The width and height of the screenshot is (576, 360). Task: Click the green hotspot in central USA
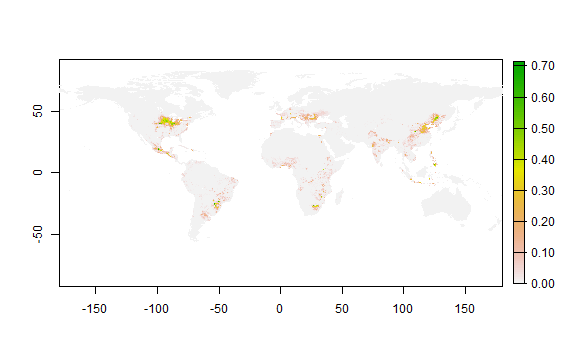click(x=168, y=121)
